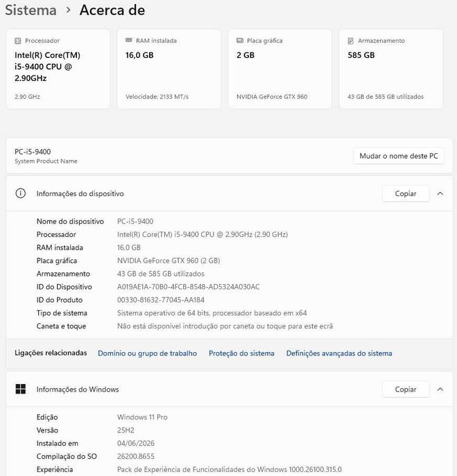
Task: Collapse the Informações do Windows section
Action: [440, 390]
